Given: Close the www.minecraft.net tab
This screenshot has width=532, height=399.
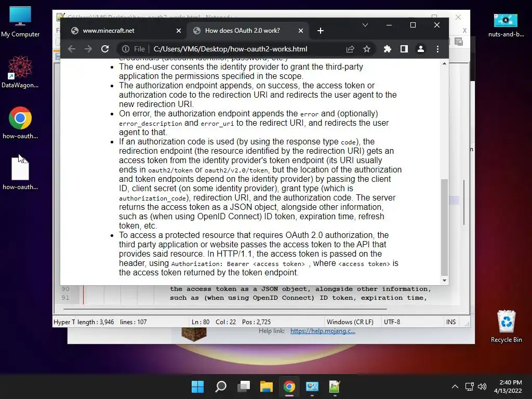Looking at the screenshot, I should point(179,31).
